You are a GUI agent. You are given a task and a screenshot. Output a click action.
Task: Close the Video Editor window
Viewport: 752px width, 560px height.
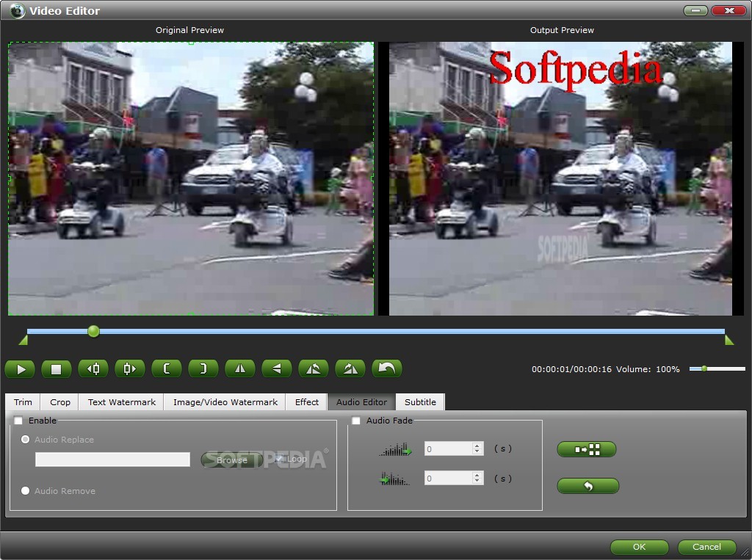click(x=728, y=10)
